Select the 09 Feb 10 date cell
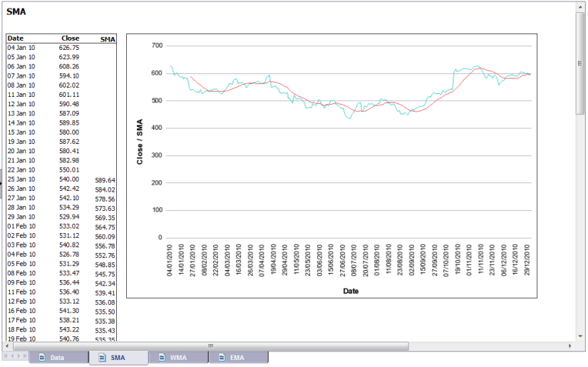Viewport: 588px width, 367px height. 21,282
